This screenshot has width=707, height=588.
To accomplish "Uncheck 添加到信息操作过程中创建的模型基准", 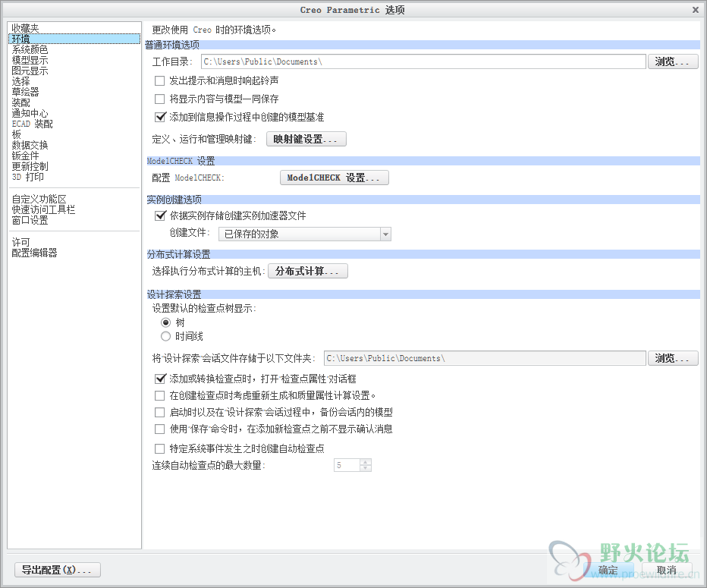I will click(x=159, y=118).
